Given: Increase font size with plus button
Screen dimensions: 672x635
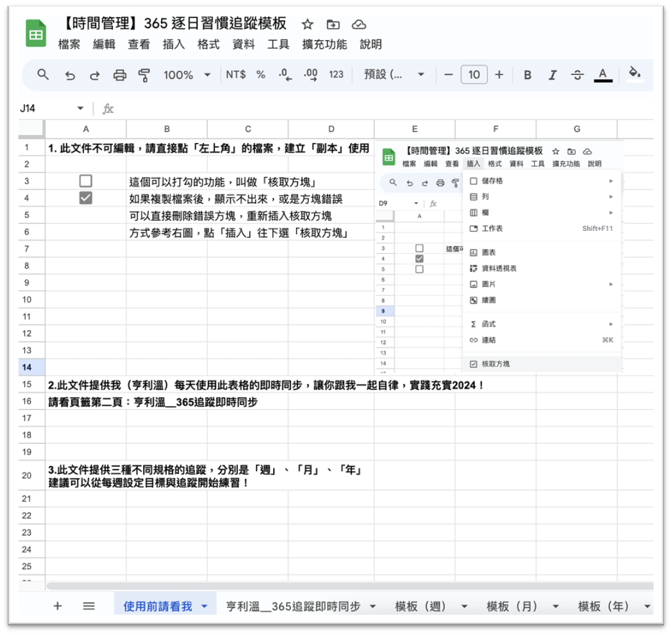Looking at the screenshot, I should [x=499, y=75].
